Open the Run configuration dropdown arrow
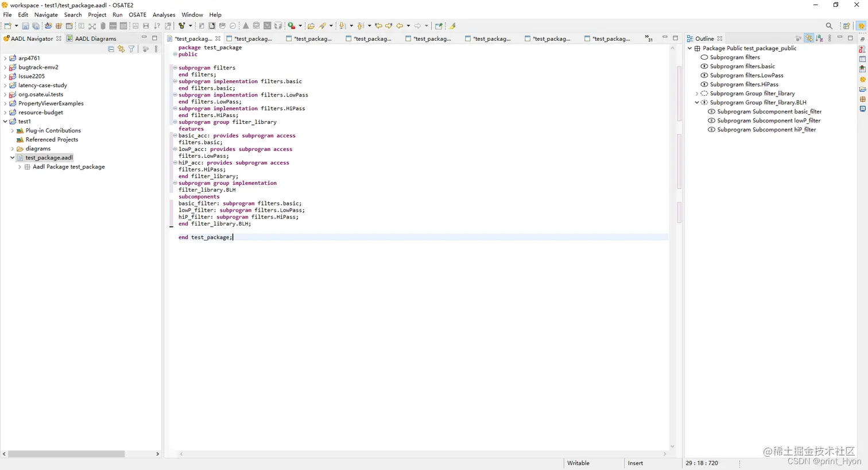Image resolution: width=868 pixels, height=470 pixels. pos(300,26)
